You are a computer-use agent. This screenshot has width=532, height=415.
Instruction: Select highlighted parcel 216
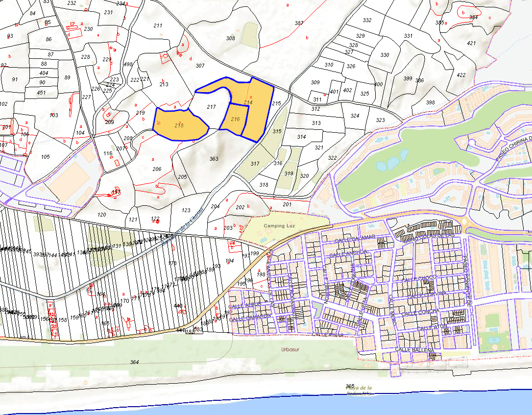pyautogui.click(x=235, y=119)
